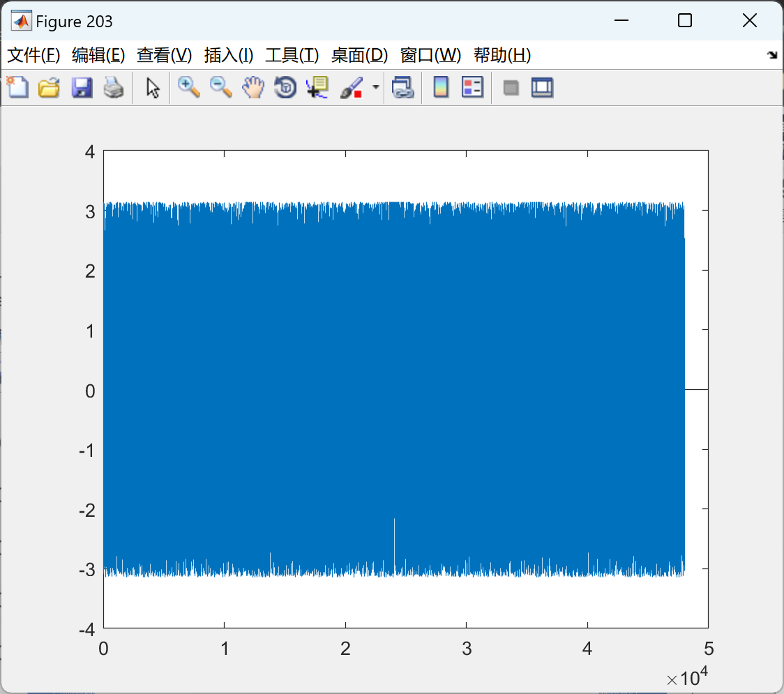Click the y-axis tick label -3
The height and width of the screenshot is (694, 784).
87,570
